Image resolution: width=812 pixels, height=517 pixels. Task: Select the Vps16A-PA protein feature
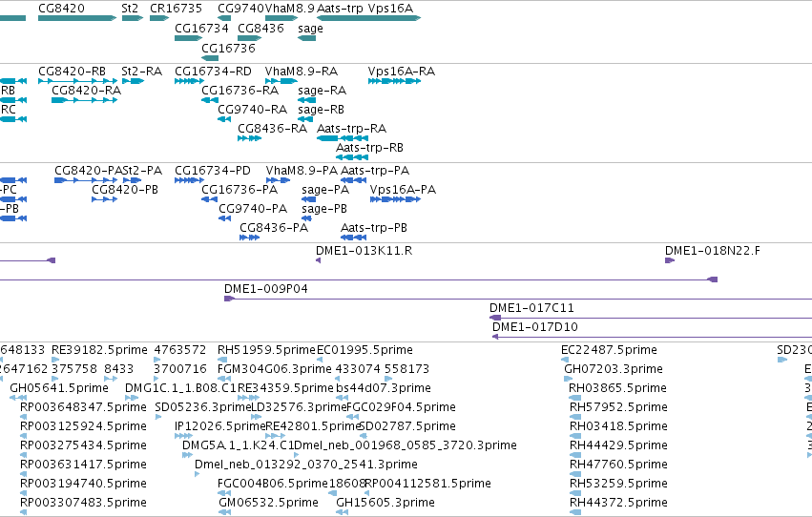(x=395, y=199)
